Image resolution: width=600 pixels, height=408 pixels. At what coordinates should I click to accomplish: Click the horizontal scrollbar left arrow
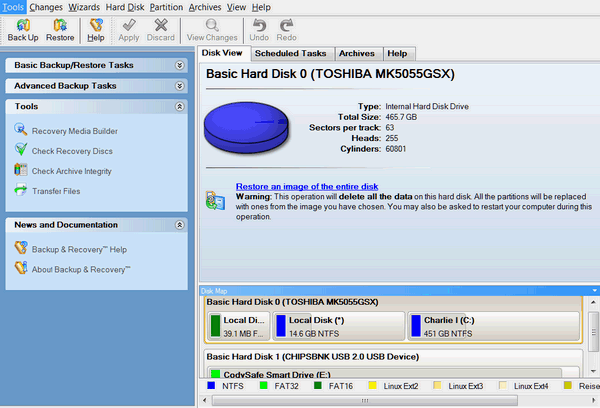point(205,400)
